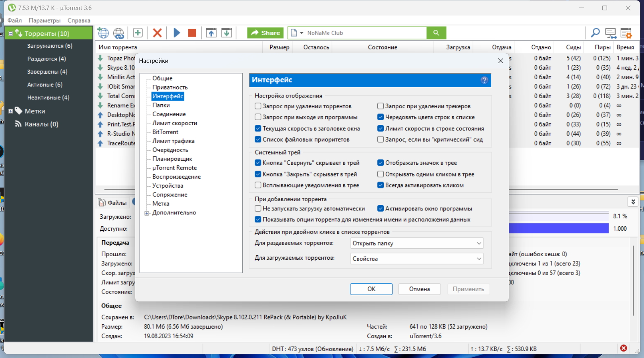Select Активные (6) in sidebar

[45, 84]
